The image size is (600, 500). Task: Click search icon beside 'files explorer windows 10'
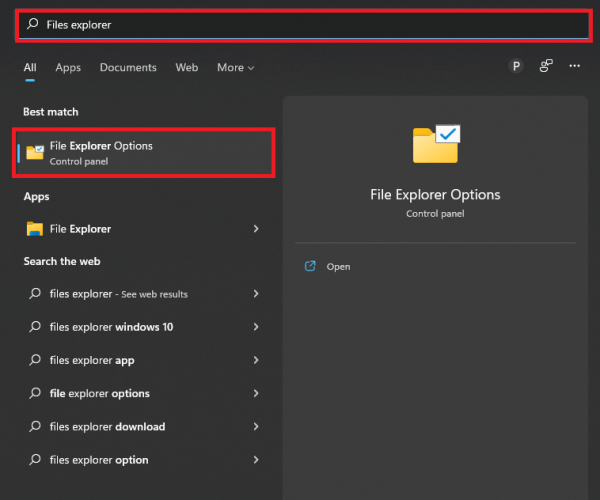[x=35, y=327]
